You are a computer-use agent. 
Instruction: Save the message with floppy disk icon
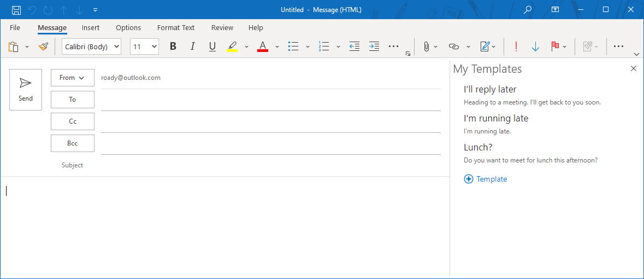(x=16, y=10)
